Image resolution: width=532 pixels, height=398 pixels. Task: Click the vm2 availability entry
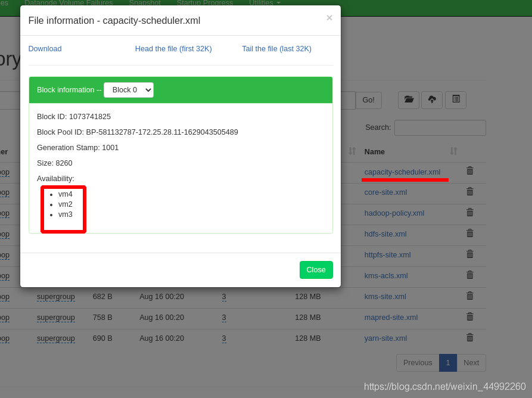click(x=65, y=204)
